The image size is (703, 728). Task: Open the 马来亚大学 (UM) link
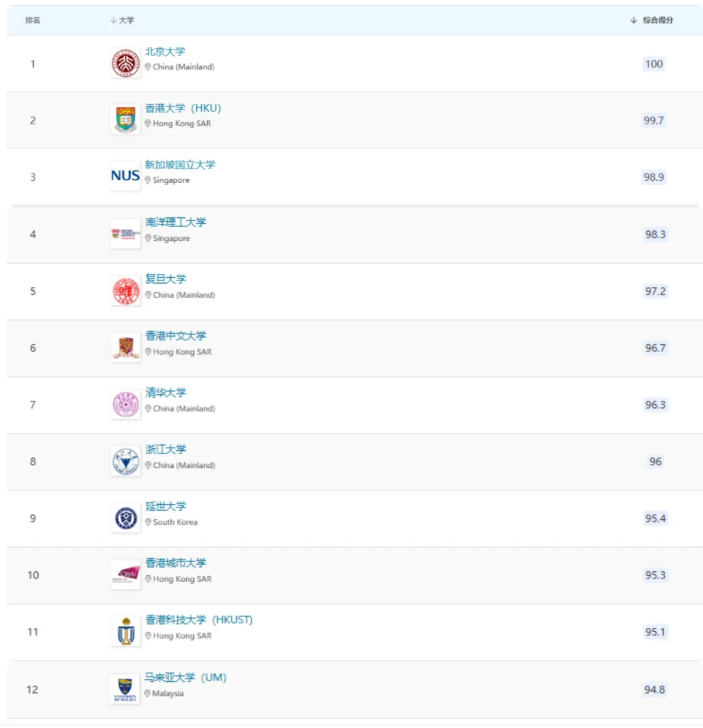[186, 677]
